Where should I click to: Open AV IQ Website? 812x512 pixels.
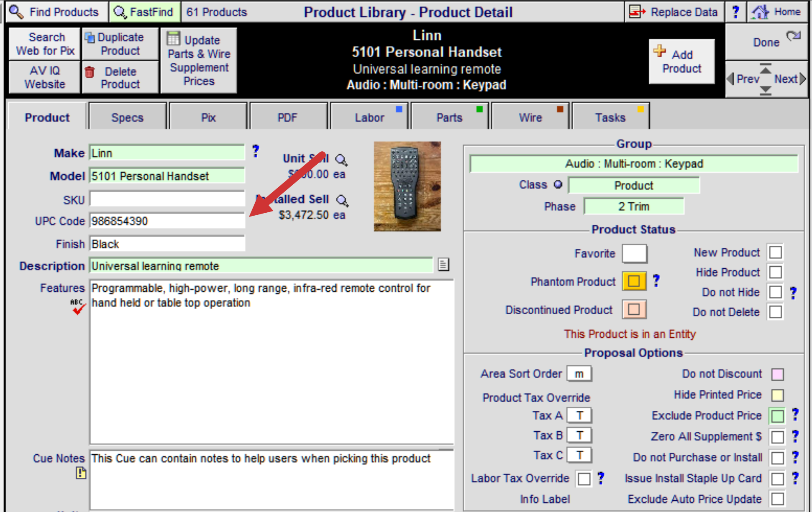45,77
